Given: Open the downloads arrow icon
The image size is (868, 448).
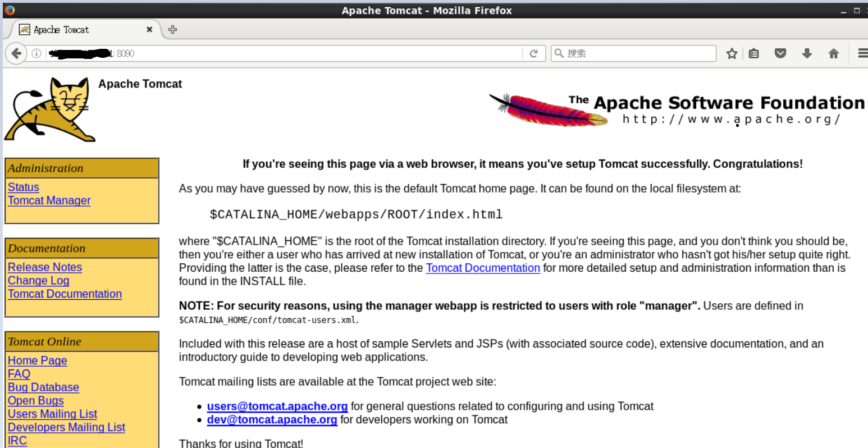Looking at the screenshot, I should click(x=807, y=53).
